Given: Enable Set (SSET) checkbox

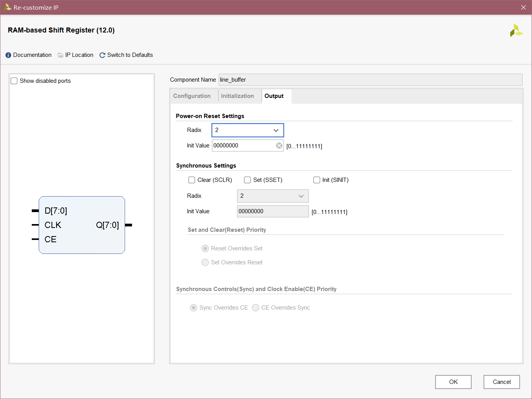Looking at the screenshot, I should point(247,180).
